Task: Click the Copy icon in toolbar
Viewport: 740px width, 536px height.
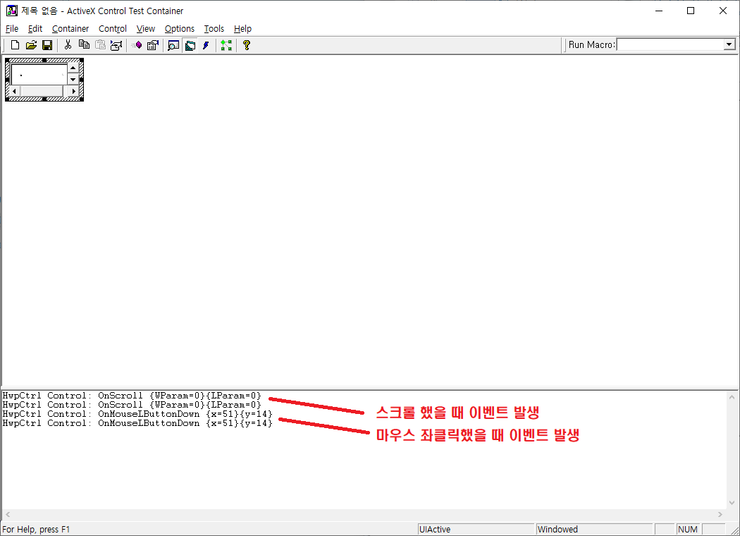Action: (84, 45)
